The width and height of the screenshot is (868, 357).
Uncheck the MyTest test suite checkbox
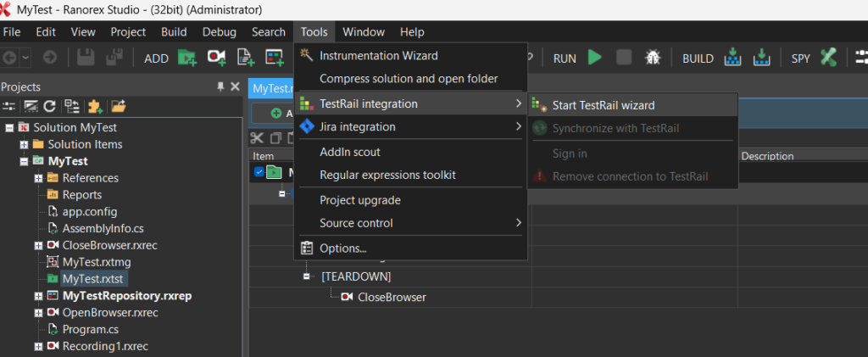click(x=259, y=172)
